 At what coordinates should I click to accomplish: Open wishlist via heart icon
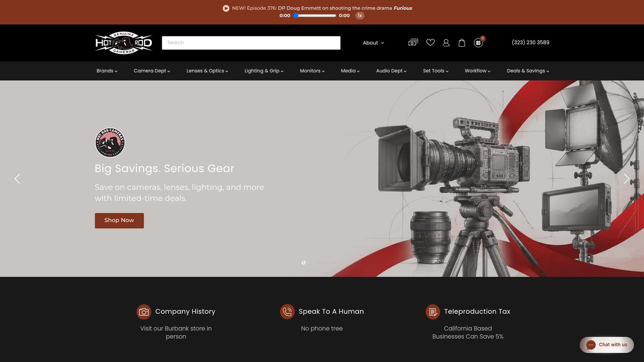pyautogui.click(x=430, y=42)
